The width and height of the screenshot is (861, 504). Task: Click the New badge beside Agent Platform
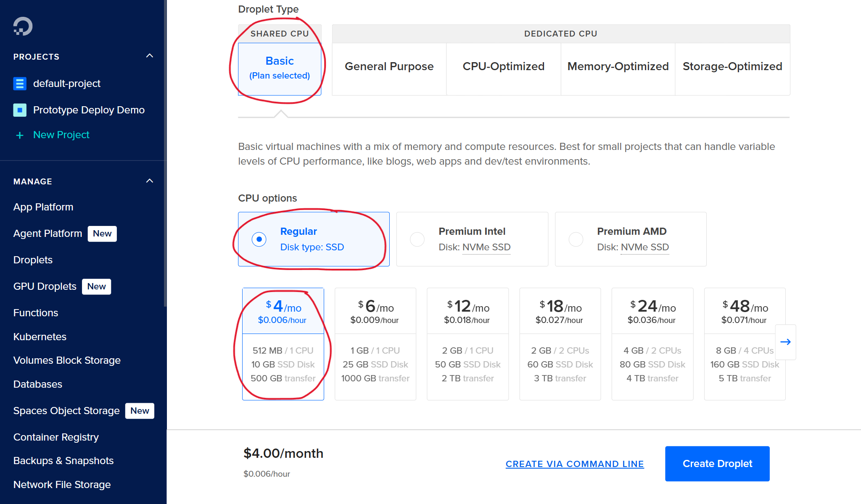tap(102, 234)
